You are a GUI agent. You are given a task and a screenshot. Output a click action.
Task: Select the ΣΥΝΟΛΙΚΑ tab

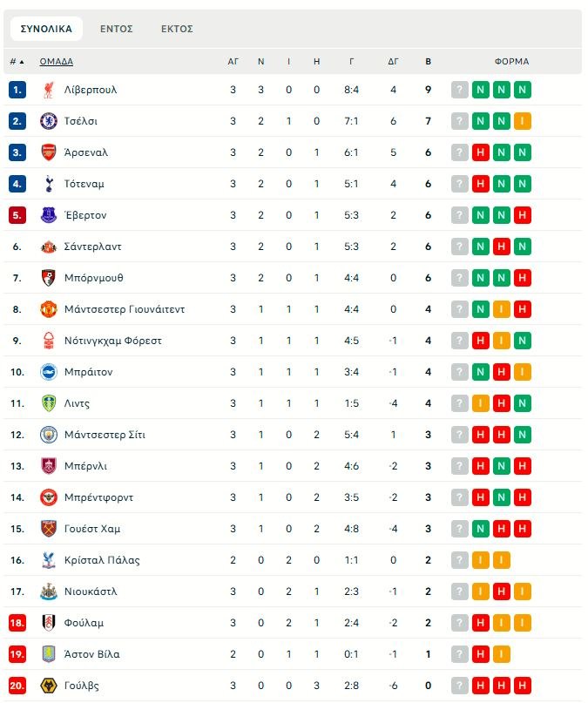(x=46, y=29)
